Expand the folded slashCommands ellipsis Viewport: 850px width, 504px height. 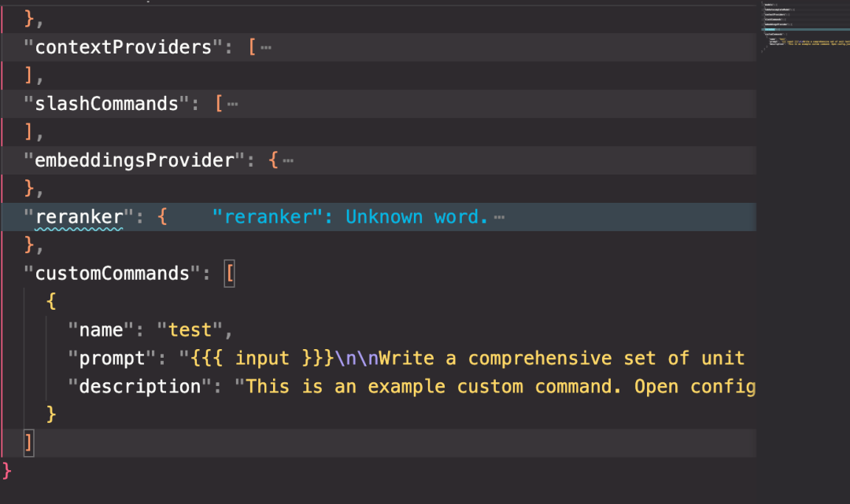coord(232,104)
